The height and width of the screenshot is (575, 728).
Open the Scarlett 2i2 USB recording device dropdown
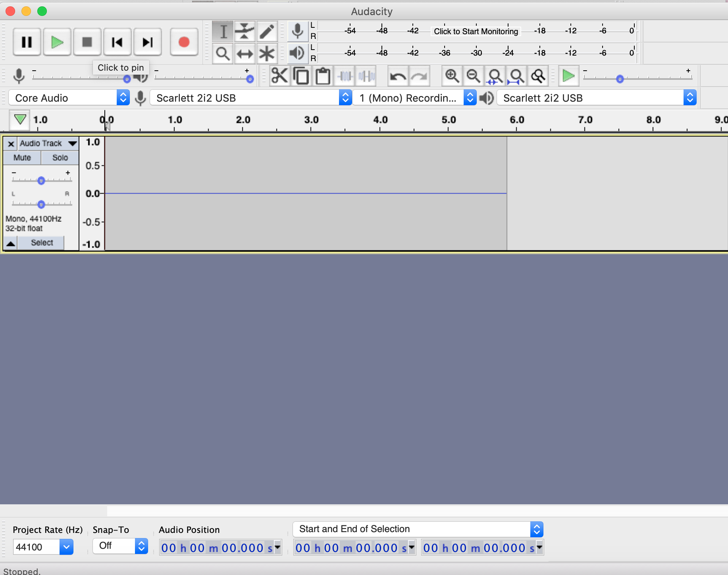tap(251, 98)
